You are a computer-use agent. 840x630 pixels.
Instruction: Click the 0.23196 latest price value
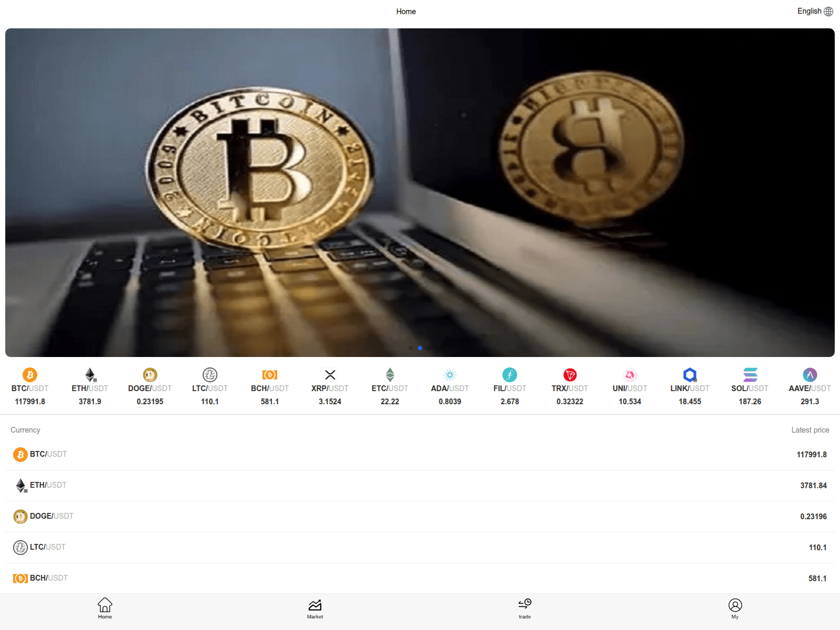(x=813, y=517)
